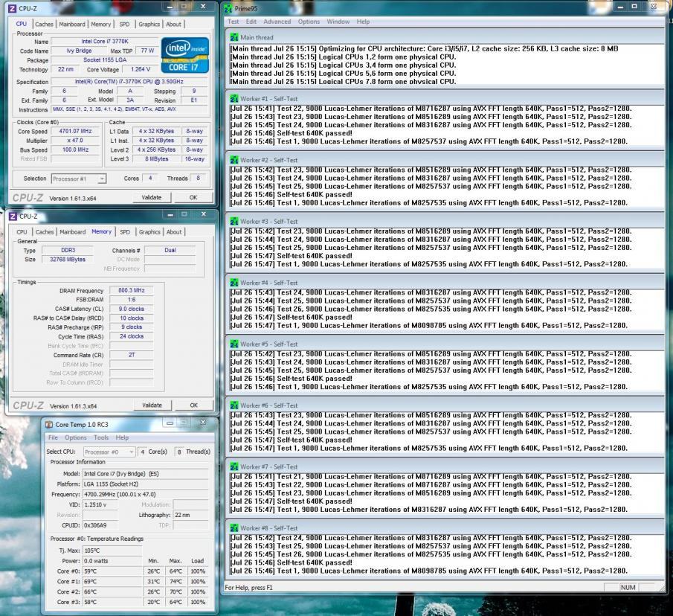The image size is (673, 616).
Task: Switch to Mainboard tab in top CPU-Z window
Action: click(x=72, y=24)
